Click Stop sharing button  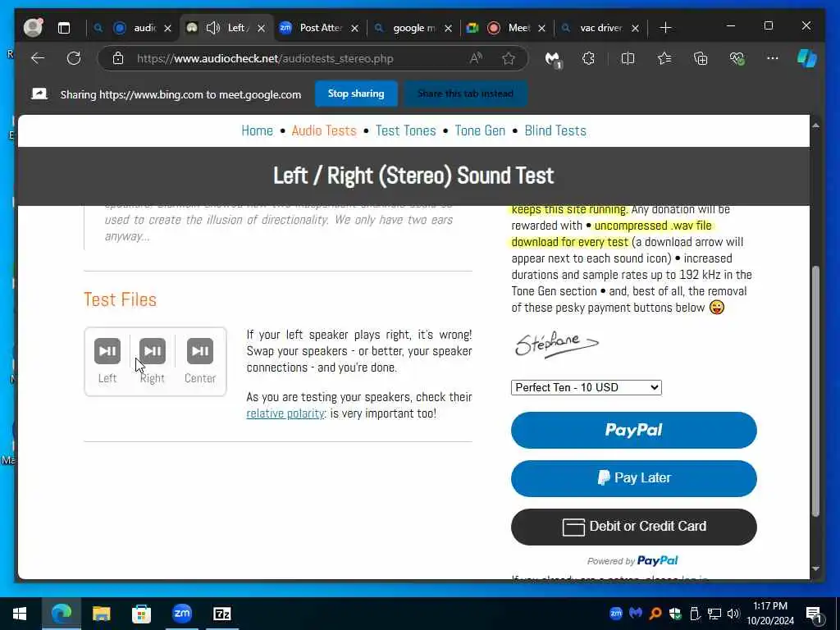click(356, 94)
